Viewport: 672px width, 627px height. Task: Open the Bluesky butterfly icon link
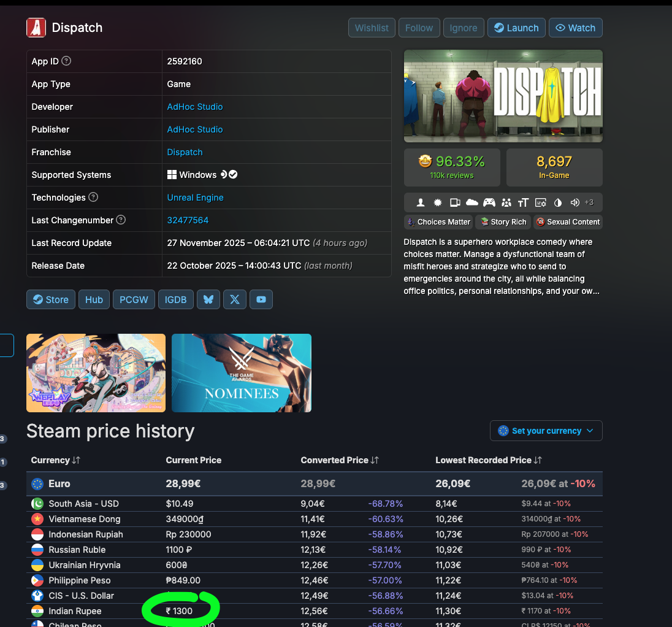coord(208,299)
